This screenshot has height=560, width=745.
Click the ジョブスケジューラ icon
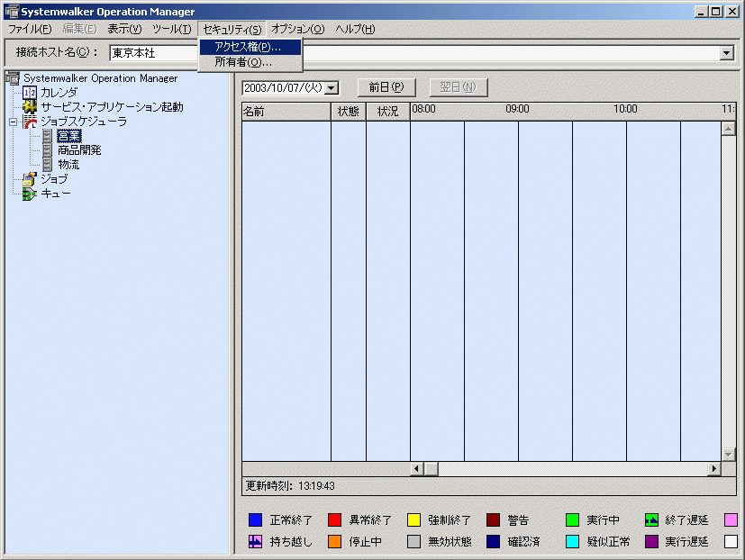point(30,122)
